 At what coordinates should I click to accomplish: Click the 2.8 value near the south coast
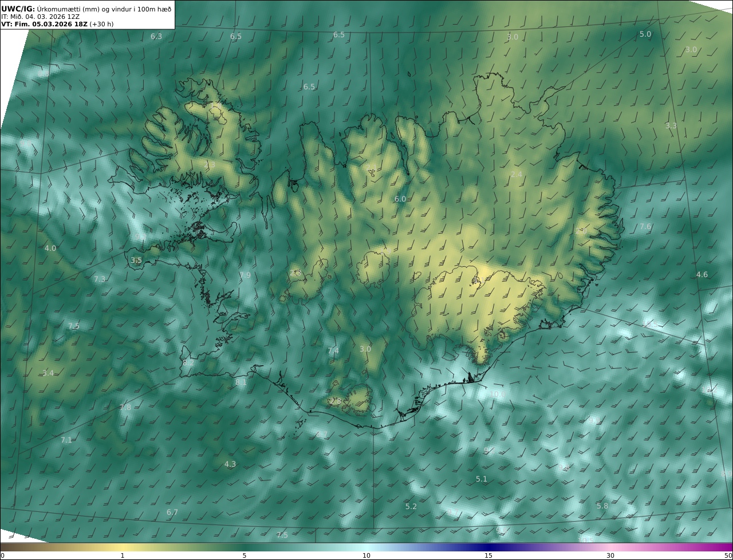tap(336, 401)
